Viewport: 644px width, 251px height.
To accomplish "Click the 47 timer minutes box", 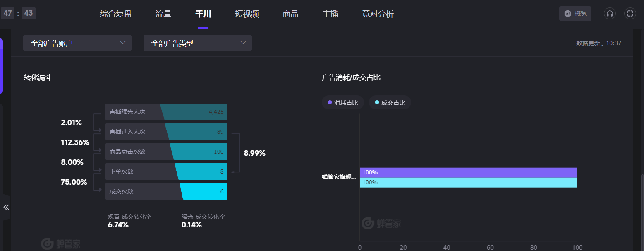I will point(7,13).
